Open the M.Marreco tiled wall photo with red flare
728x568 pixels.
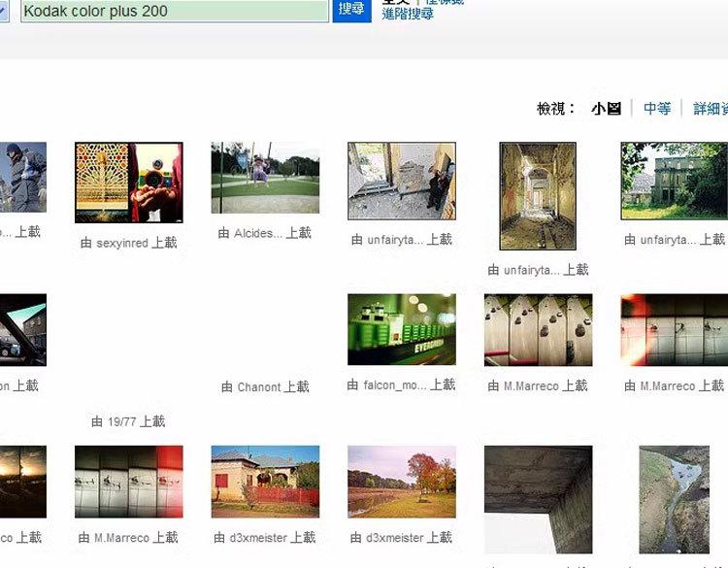(675, 330)
